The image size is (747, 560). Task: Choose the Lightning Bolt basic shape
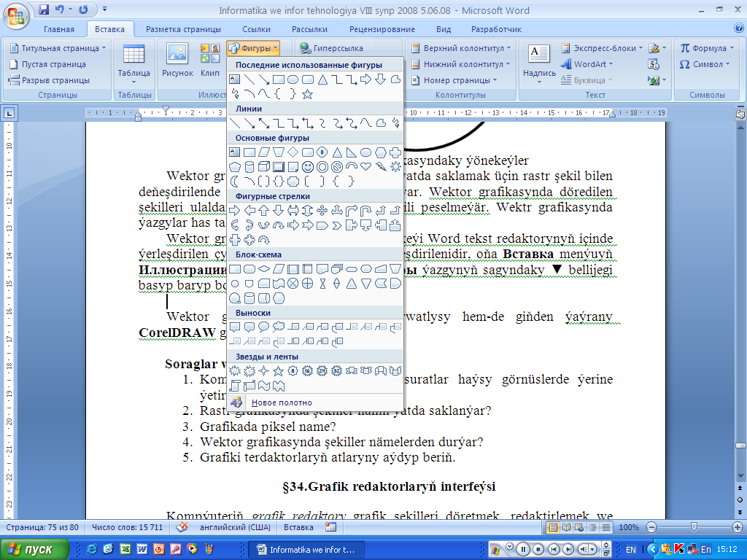(381, 167)
